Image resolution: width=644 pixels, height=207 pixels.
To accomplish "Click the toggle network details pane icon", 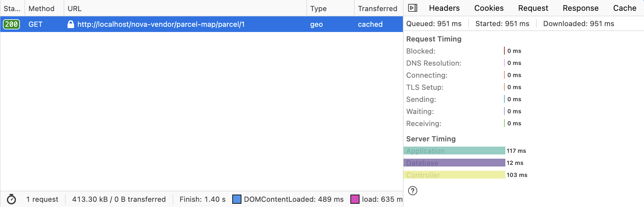I will 413,8.
